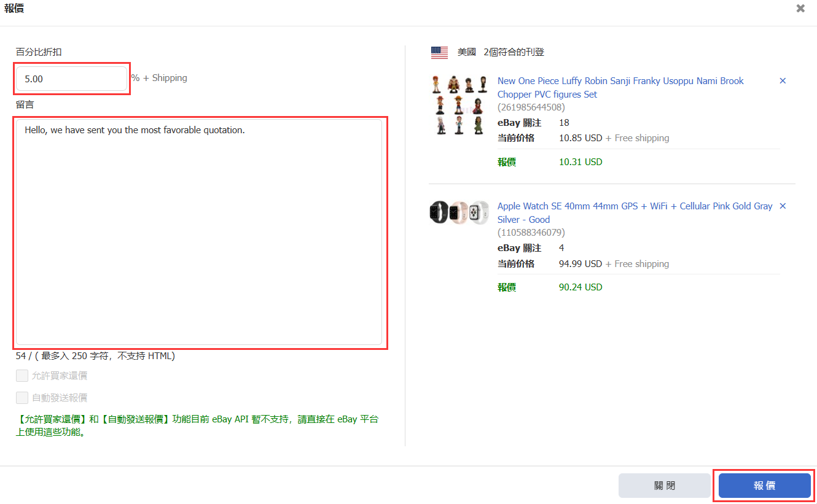This screenshot has width=817, height=504.
Task: Click the eBay 關注 count 18
Action: [564, 123]
